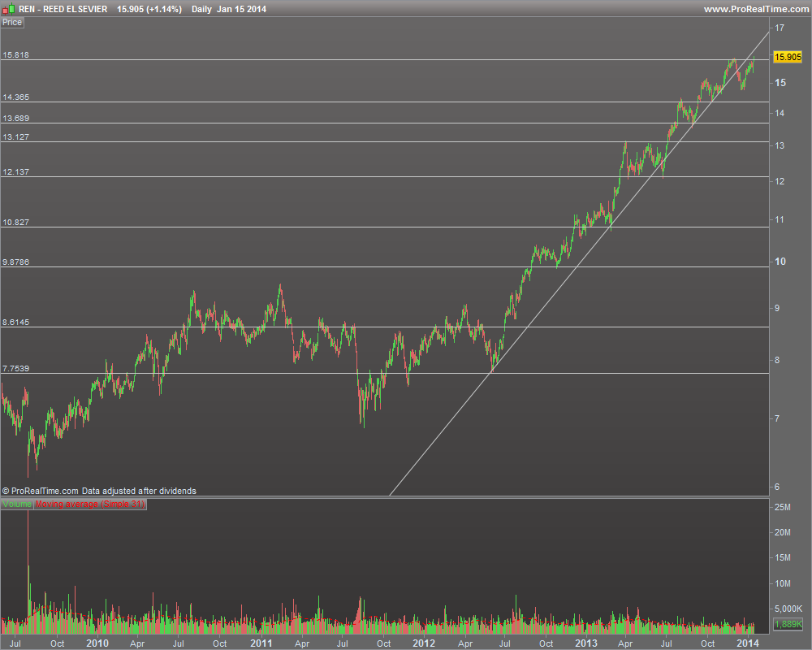Open Moving average (Simple 31) settings

90,504
